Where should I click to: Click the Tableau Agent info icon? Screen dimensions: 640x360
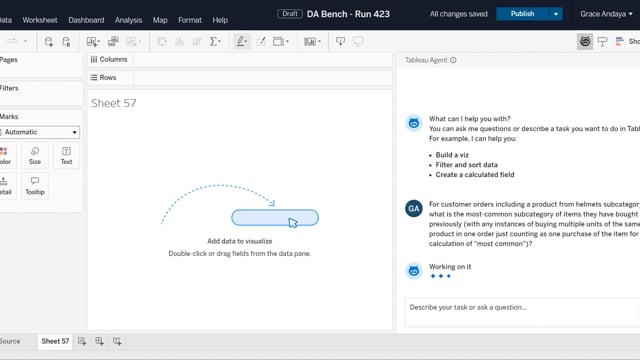coord(453,60)
